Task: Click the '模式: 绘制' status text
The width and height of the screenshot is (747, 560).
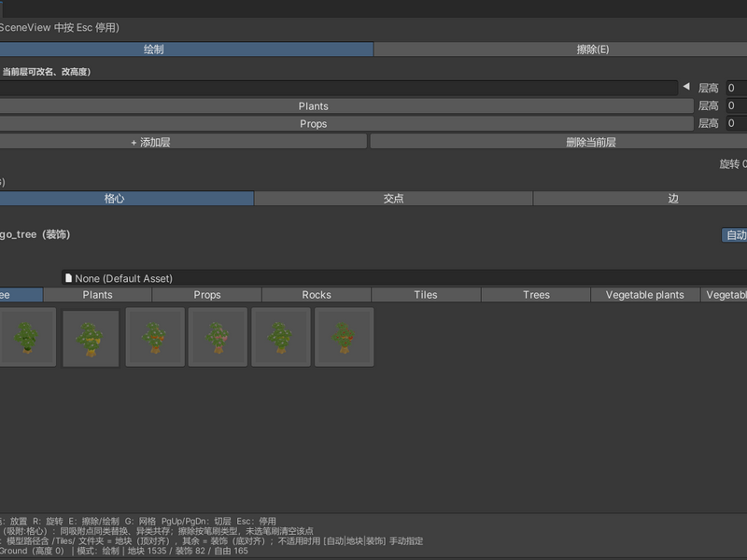Action: click(x=98, y=551)
